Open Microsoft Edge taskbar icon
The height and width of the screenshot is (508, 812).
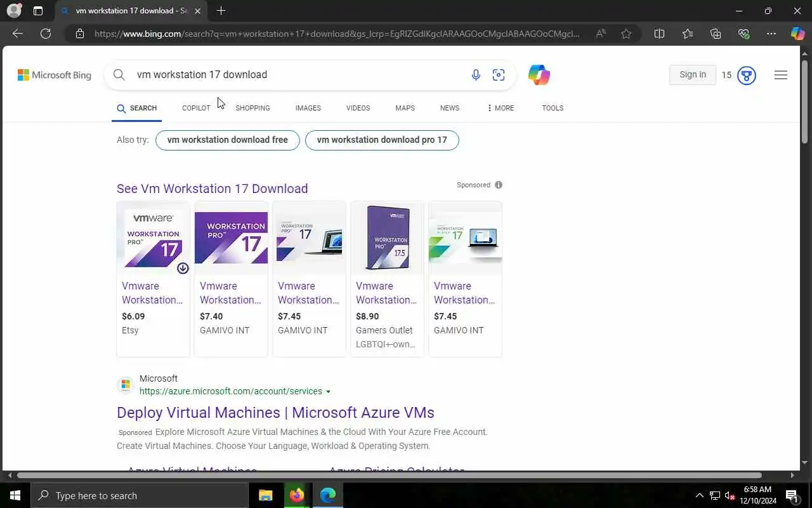pyautogui.click(x=328, y=495)
